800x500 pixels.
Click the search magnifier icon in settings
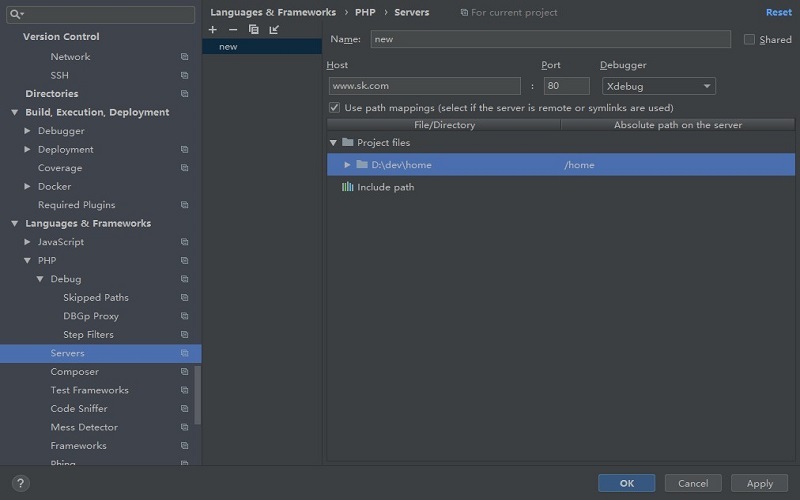point(16,15)
